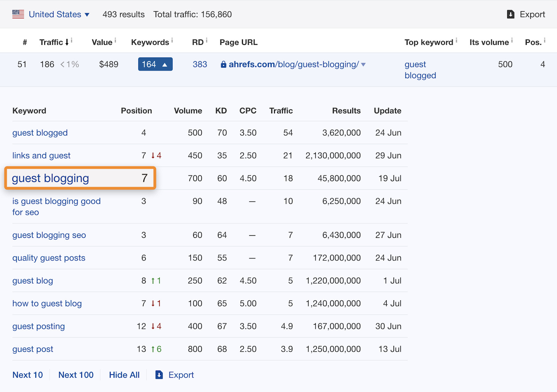The height and width of the screenshot is (392, 557).
Task: Click the Export download icon at top right
Action: pos(510,14)
